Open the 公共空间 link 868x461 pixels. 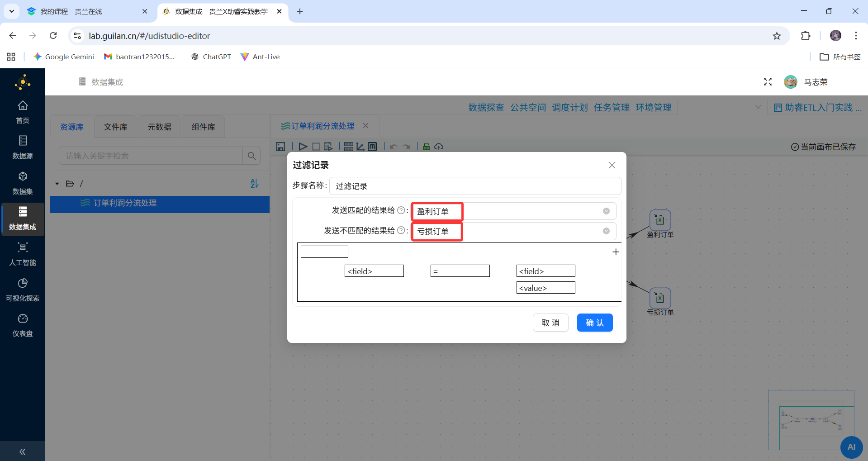pos(528,108)
